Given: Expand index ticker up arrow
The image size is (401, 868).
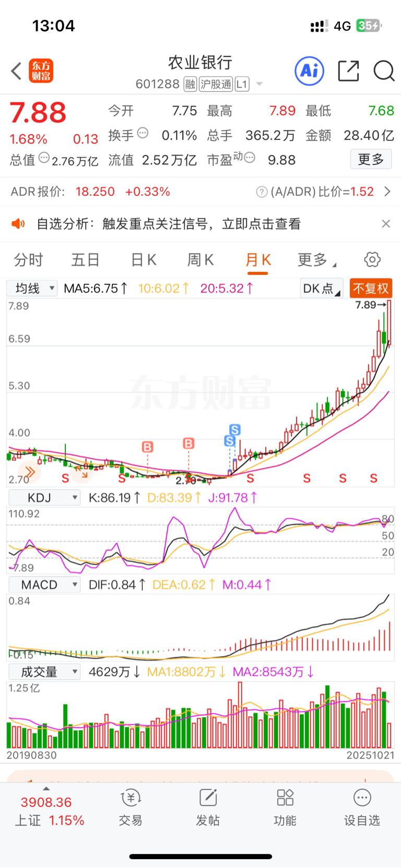Looking at the screenshot, I should tap(46, 789).
